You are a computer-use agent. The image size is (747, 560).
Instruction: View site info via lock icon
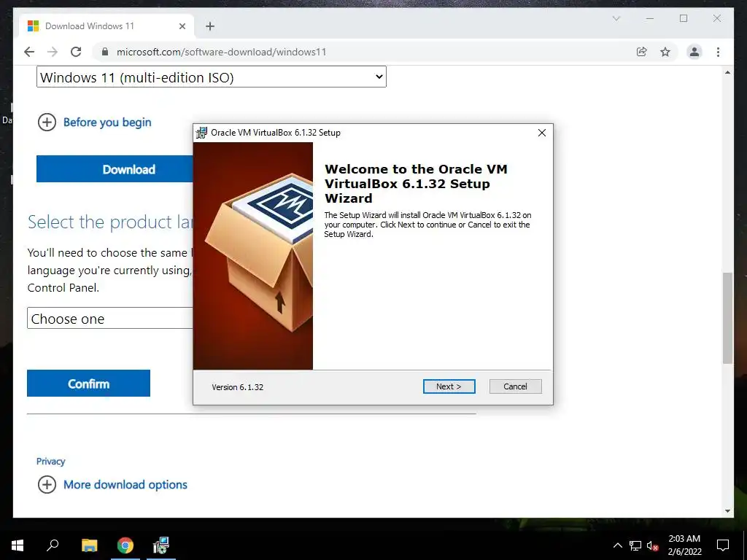[x=105, y=52]
